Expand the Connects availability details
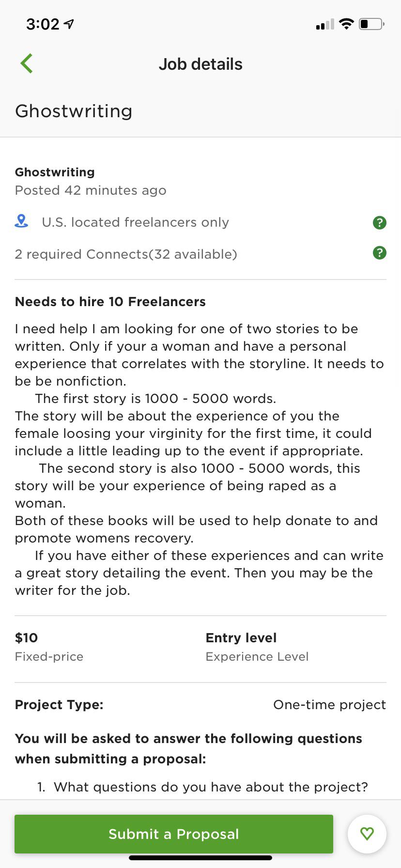Screen dimensions: 401x868 click(x=380, y=253)
